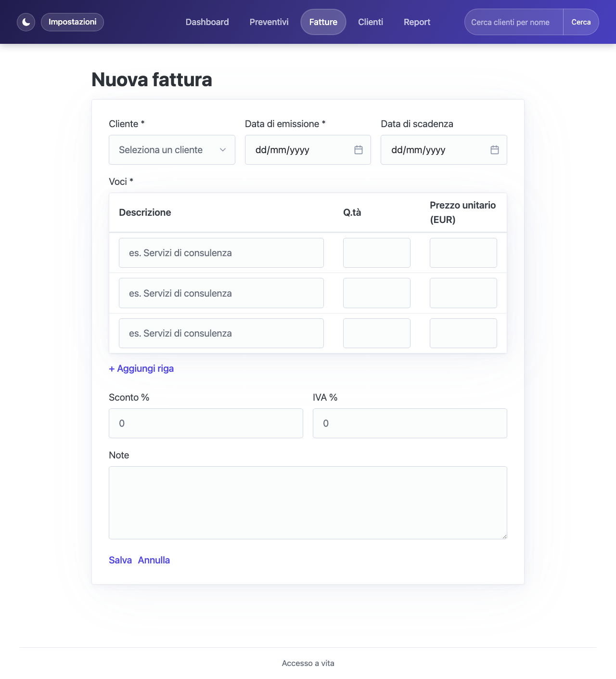Click the Voci * label
The image size is (616, 679).
121,182
